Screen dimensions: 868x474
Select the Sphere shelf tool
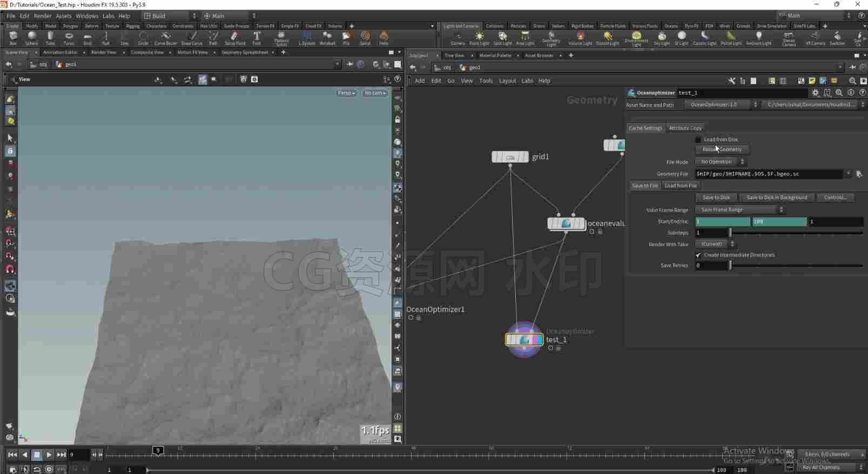(31, 38)
